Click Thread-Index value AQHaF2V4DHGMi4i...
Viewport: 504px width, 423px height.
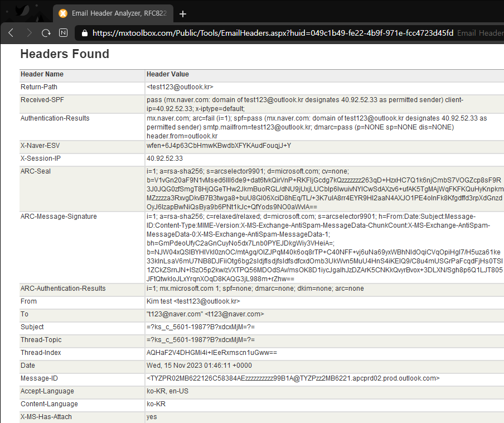tap(212, 353)
